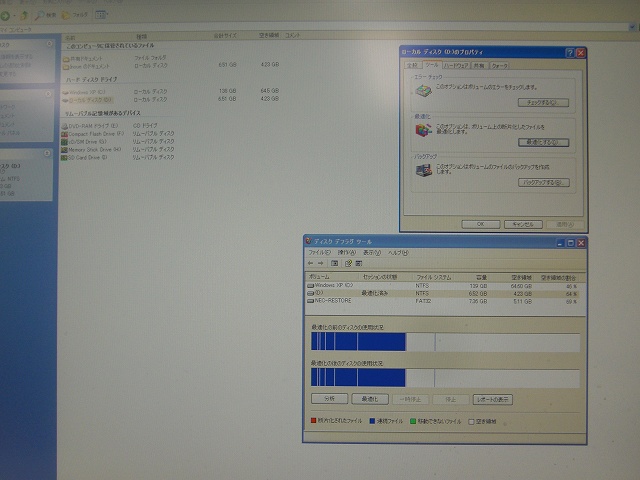
Task: Select the SD Card Drive (I:) icon
Action: [x=64, y=158]
